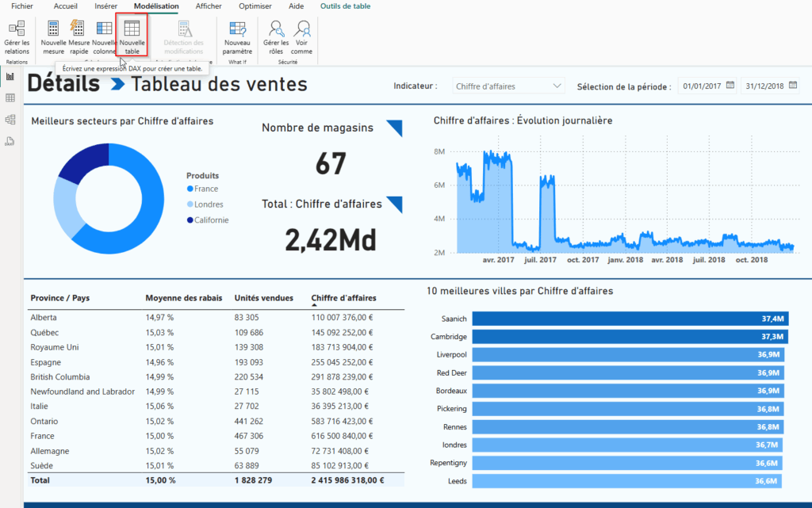812x508 pixels.
Task: Open the Indicateur dropdown
Action: 508,85
